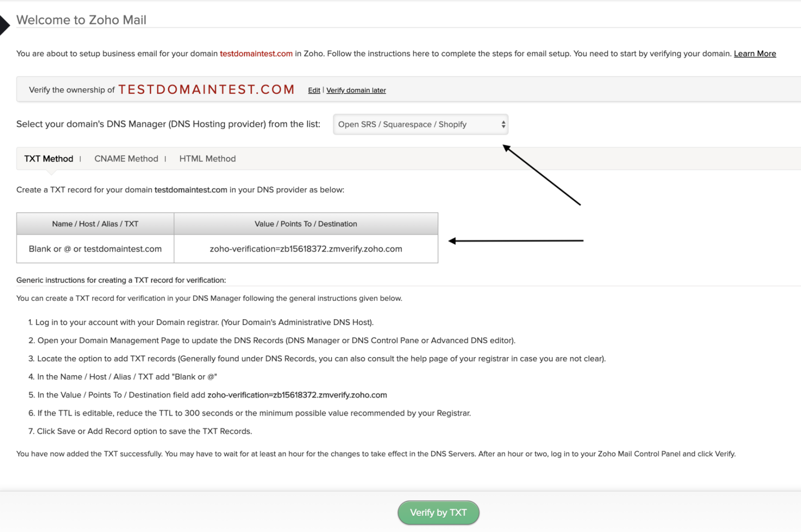Select the TXT Method tab
Viewport: 801px width, 532px height.
[x=49, y=159]
